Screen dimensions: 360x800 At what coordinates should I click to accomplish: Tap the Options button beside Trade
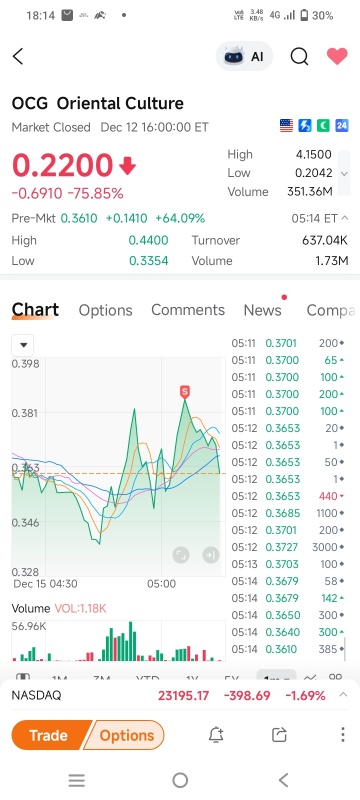126,735
